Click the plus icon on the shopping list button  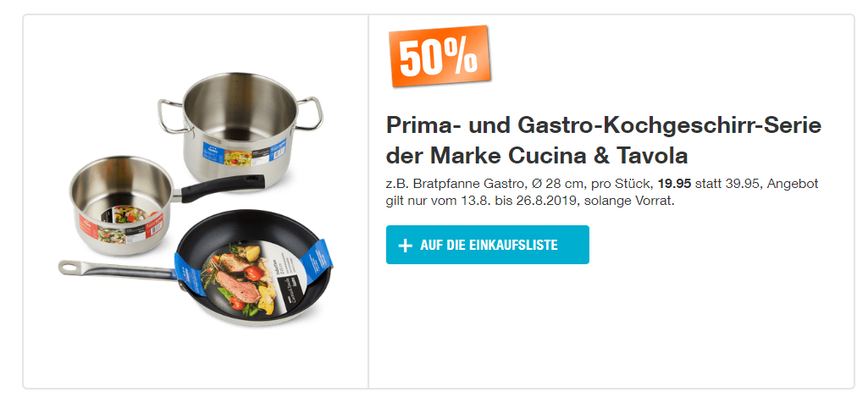(x=406, y=246)
